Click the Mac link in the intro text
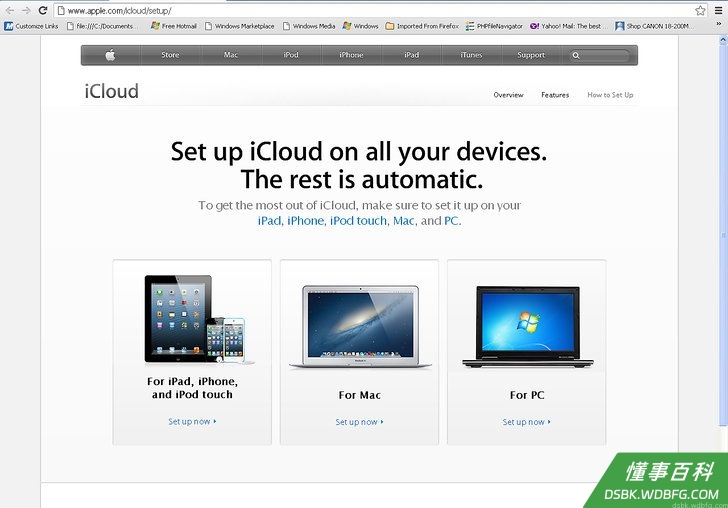This screenshot has height=508, width=728. pos(403,221)
